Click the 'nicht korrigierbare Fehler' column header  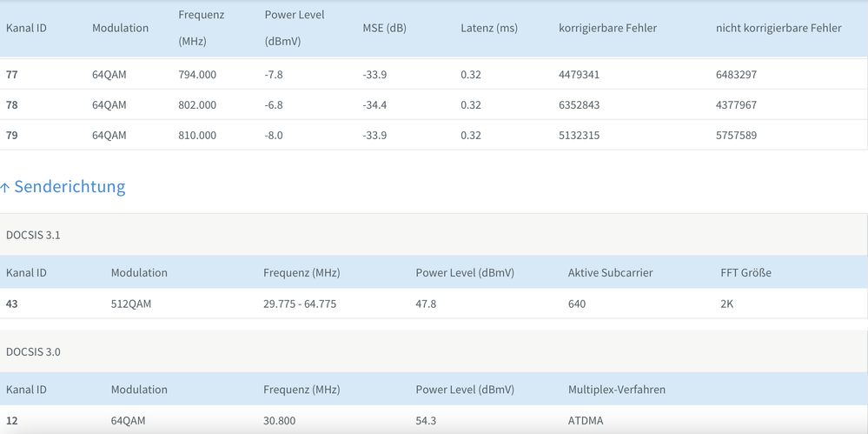[x=779, y=28]
